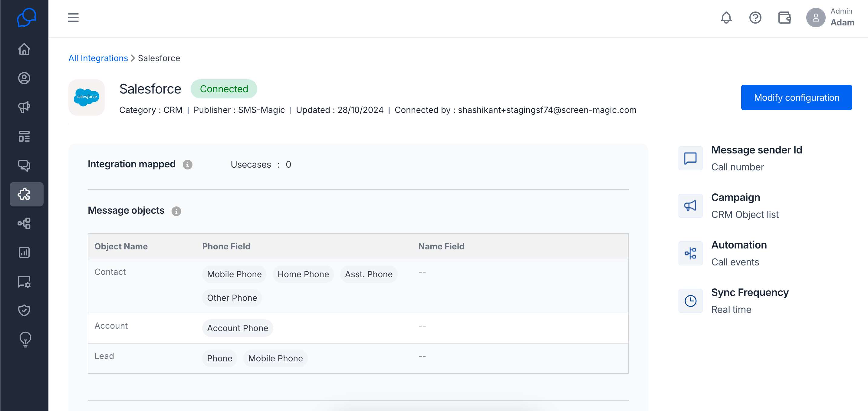Click info icon beside Message objects
The height and width of the screenshot is (411, 868).
pos(176,211)
